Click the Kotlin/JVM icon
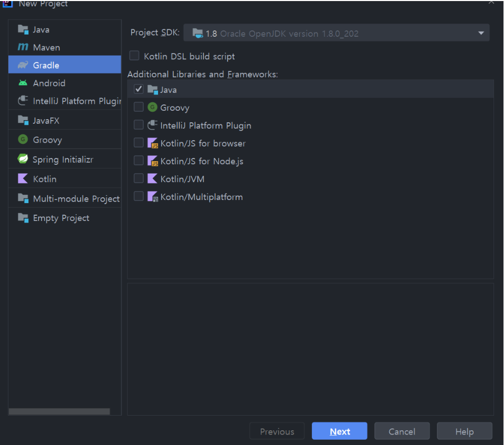The width and height of the screenshot is (504, 445). (x=152, y=178)
